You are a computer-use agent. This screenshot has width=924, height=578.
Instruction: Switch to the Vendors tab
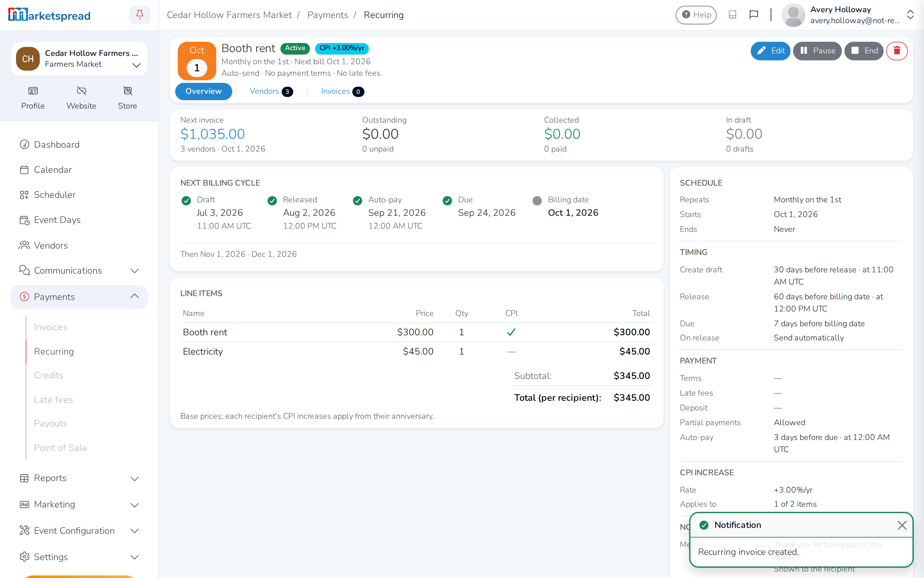pyautogui.click(x=271, y=92)
